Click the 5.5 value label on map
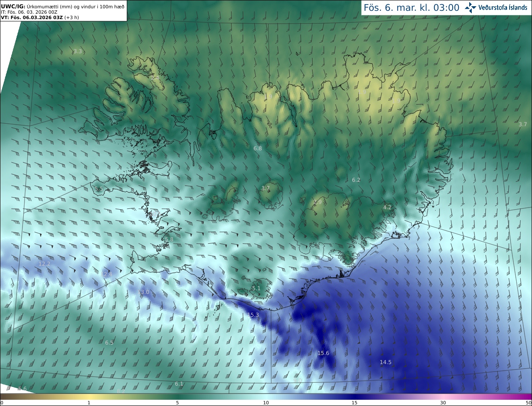This screenshot has width=532, height=406. (x=99, y=189)
